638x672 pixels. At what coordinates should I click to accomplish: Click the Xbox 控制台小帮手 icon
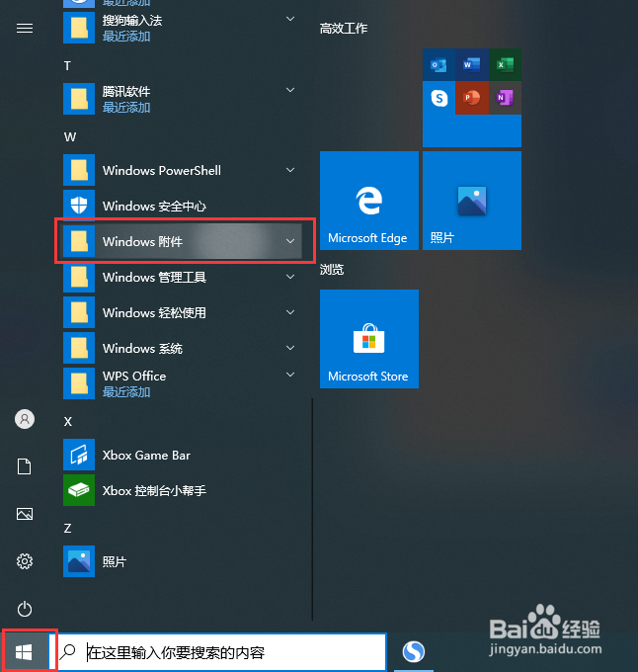[x=79, y=490]
